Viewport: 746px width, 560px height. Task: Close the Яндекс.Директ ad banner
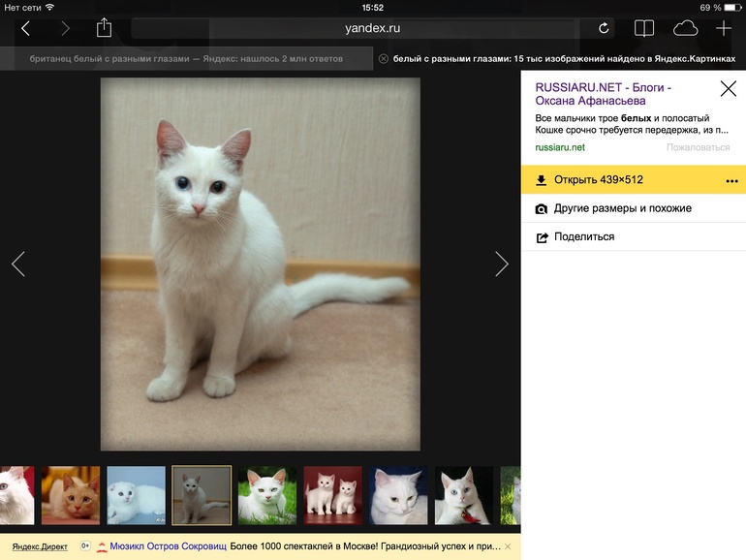tap(507, 546)
